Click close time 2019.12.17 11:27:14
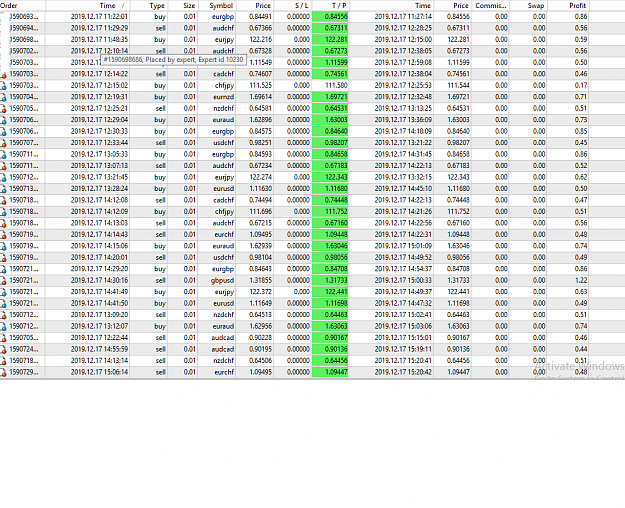Viewport: 625px width, 508px height. (x=403, y=17)
